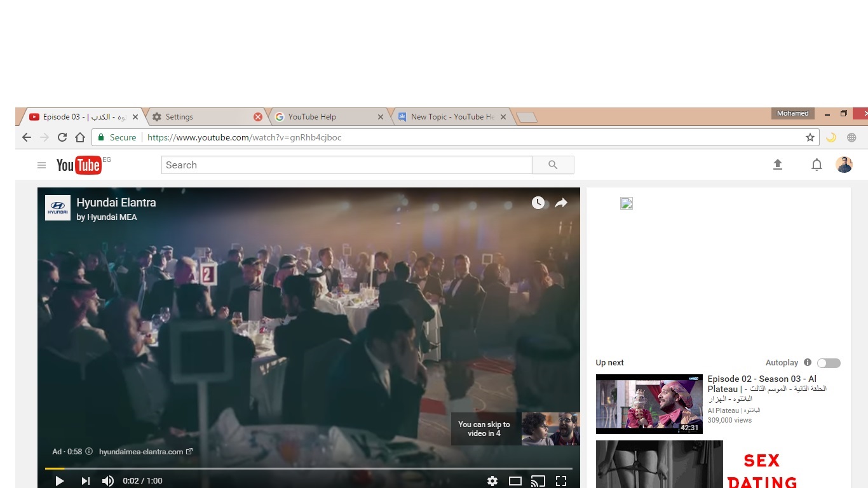This screenshot has width=868, height=488.
Task: Open the browser home page
Action: (80, 137)
